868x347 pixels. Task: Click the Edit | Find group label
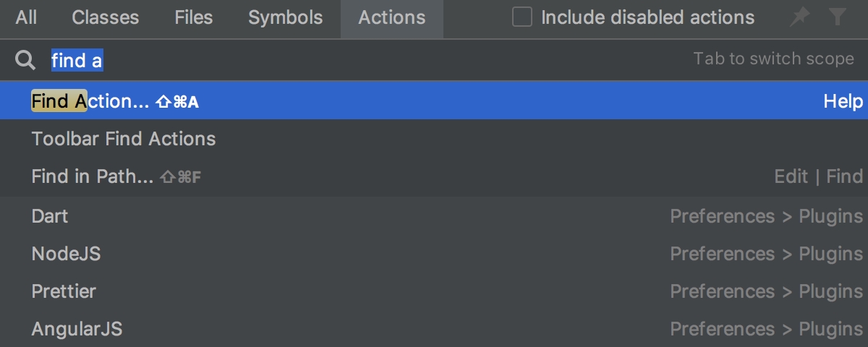click(818, 176)
